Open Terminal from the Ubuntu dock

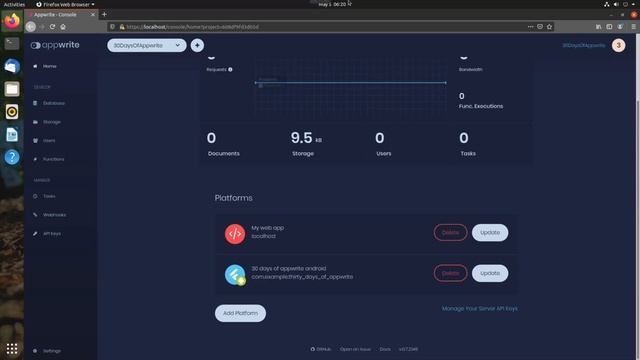[12, 44]
